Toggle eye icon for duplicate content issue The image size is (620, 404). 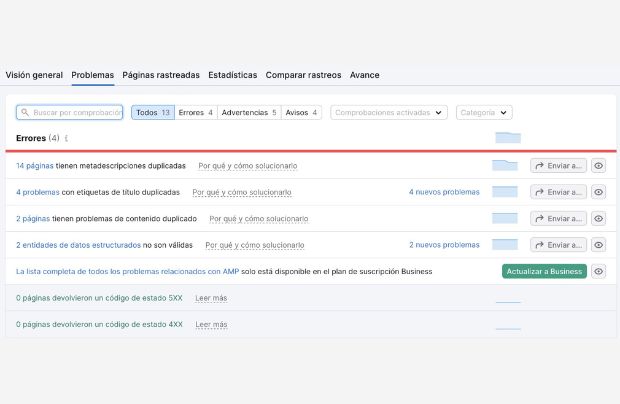pyautogui.click(x=598, y=218)
